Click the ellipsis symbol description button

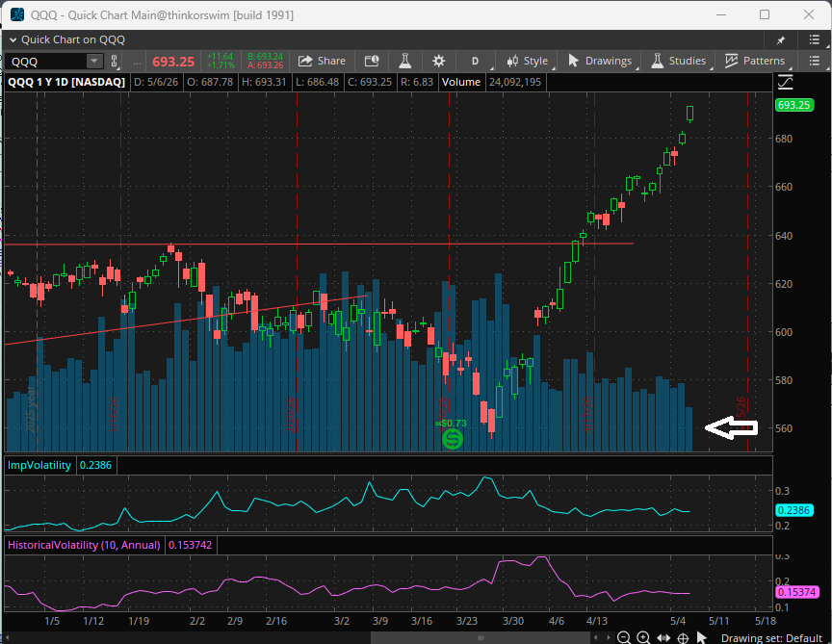pyautogui.click(x=137, y=61)
